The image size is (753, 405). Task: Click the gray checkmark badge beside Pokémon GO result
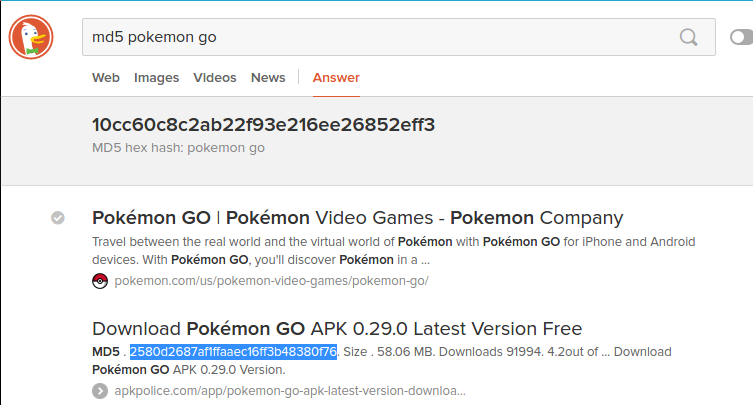tap(58, 218)
